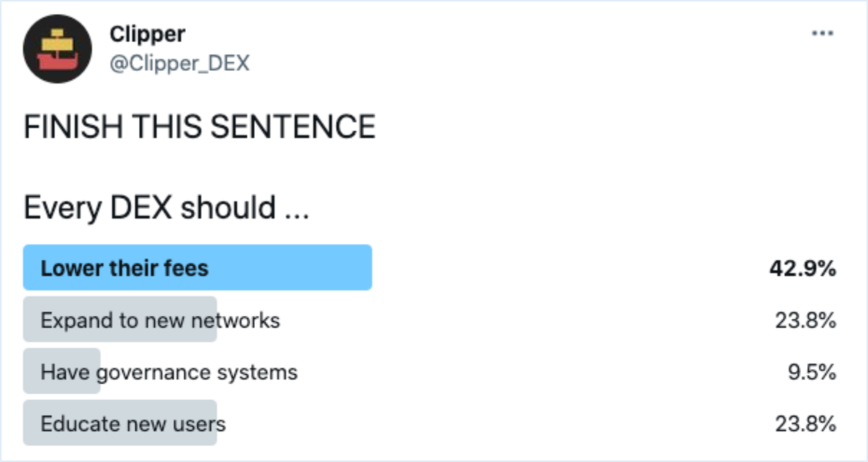Click the gray bar behind Have governance systems
Screen dimensions: 868x462
pos(62,371)
